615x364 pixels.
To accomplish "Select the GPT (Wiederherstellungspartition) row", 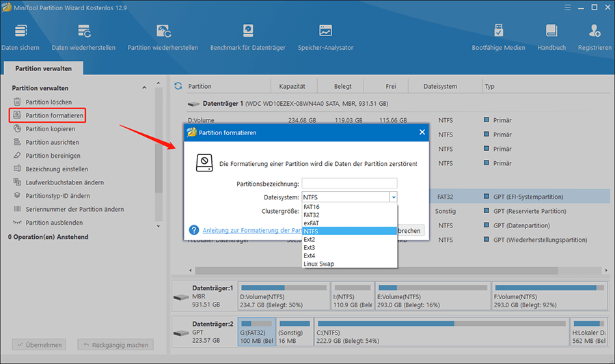I will point(520,240).
